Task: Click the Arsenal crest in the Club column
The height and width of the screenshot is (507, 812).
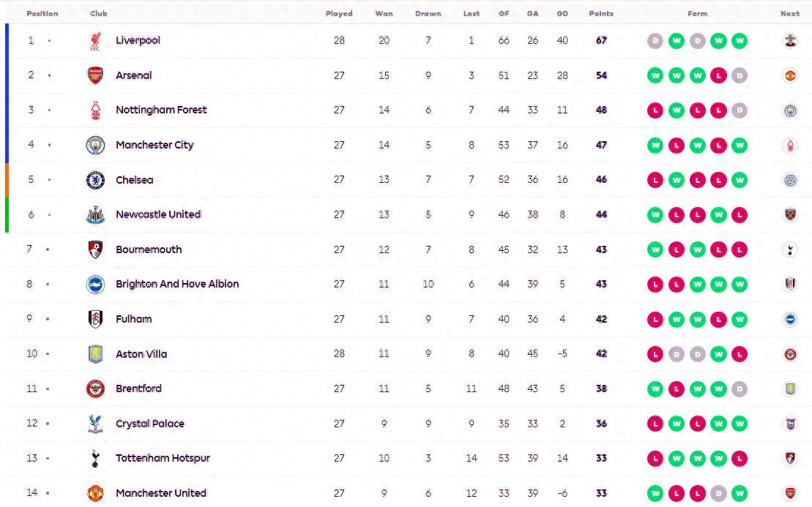Action: point(95,75)
